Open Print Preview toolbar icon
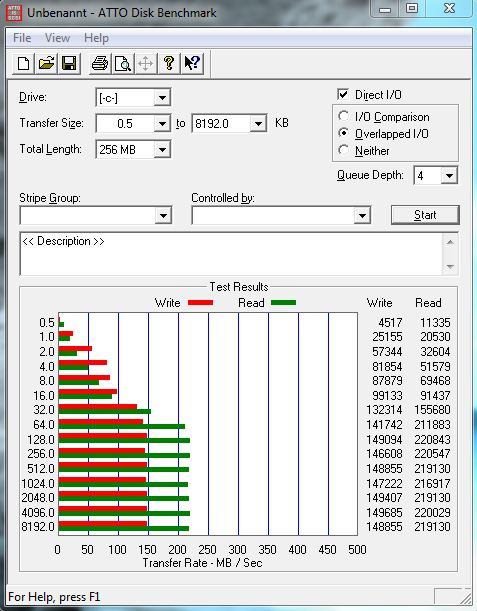 pos(123,63)
